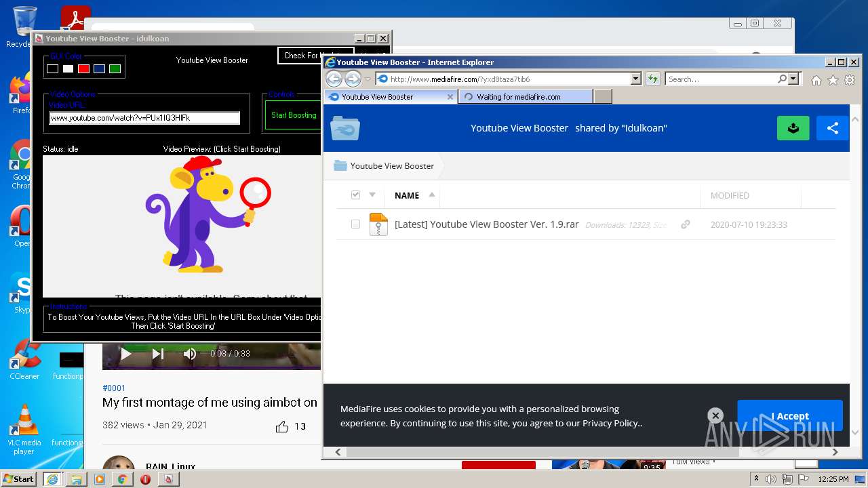Click the IE back navigation button

(x=334, y=79)
